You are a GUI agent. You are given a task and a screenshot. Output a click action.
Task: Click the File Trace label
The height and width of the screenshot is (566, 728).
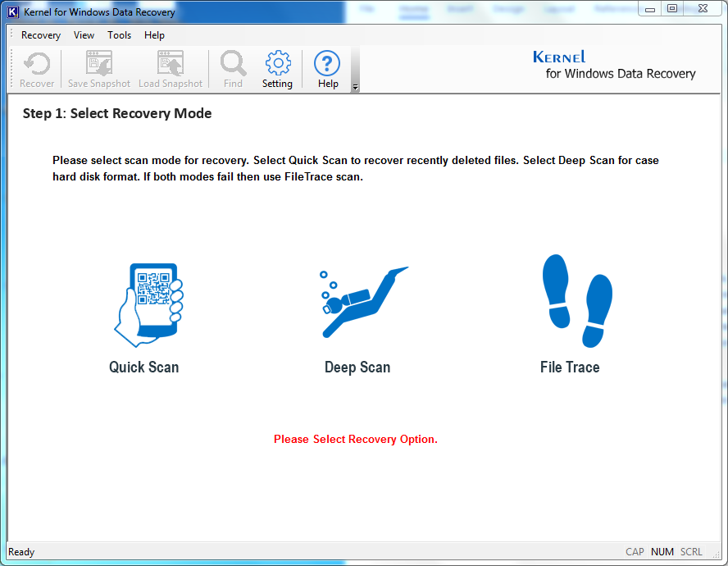pos(570,367)
